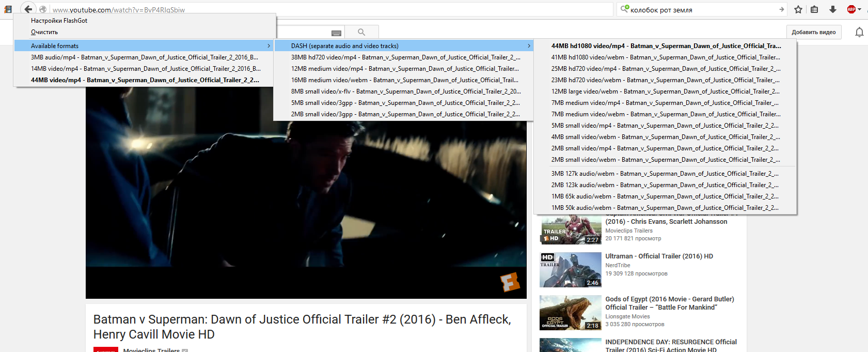This screenshot has width=868, height=352.
Task: Open Captain America trailer thumbnail
Action: pyautogui.click(x=571, y=229)
